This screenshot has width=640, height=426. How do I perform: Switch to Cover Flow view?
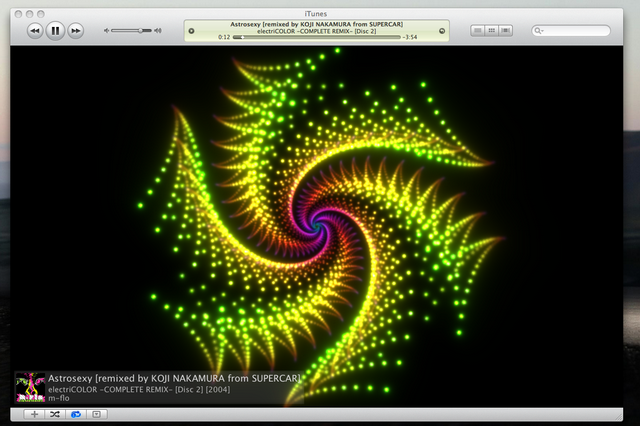coord(506,31)
